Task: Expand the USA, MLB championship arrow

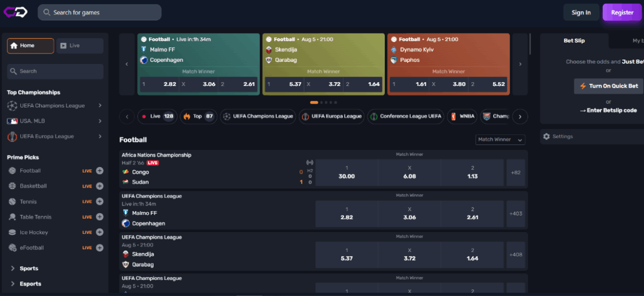Action: point(100,121)
